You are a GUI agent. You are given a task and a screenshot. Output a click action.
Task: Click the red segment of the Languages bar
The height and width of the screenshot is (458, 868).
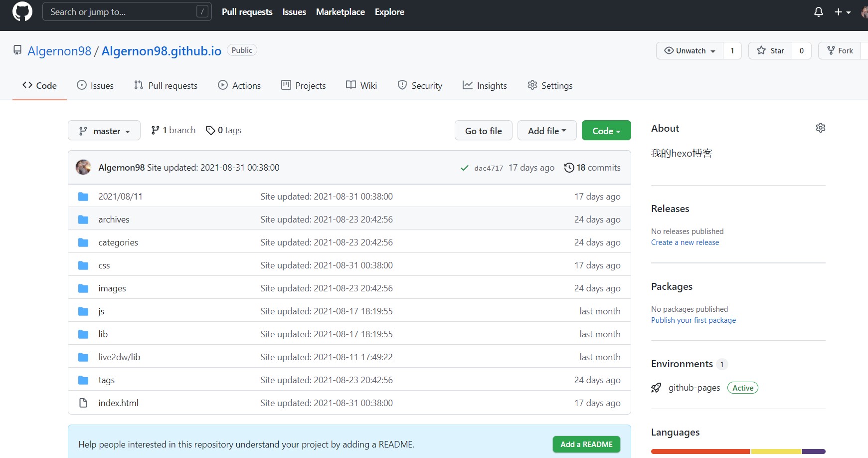pyautogui.click(x=700, y=452)
